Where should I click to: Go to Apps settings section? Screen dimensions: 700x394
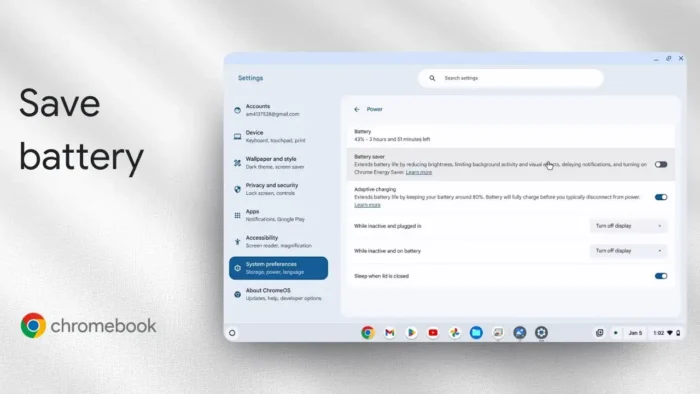[278, 216]
